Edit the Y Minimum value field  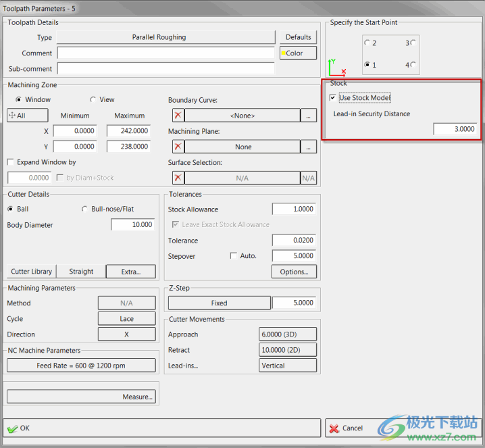[x=75, y=147]
